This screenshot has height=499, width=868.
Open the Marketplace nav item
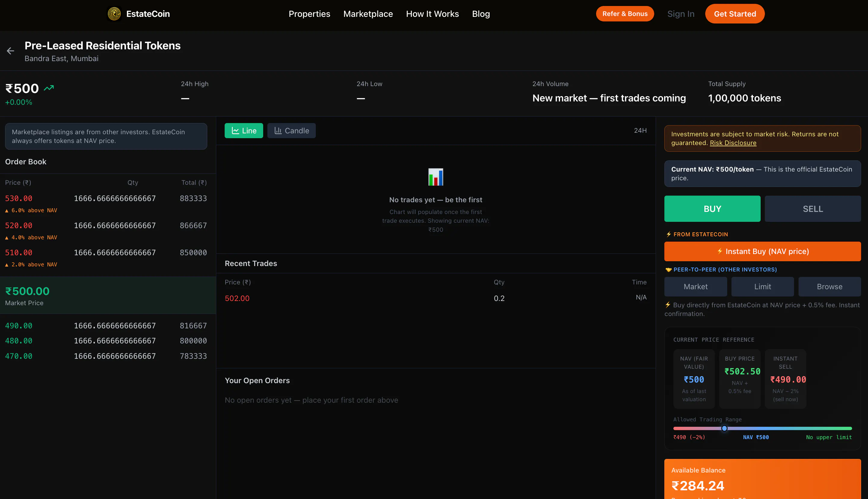(368, 14)
